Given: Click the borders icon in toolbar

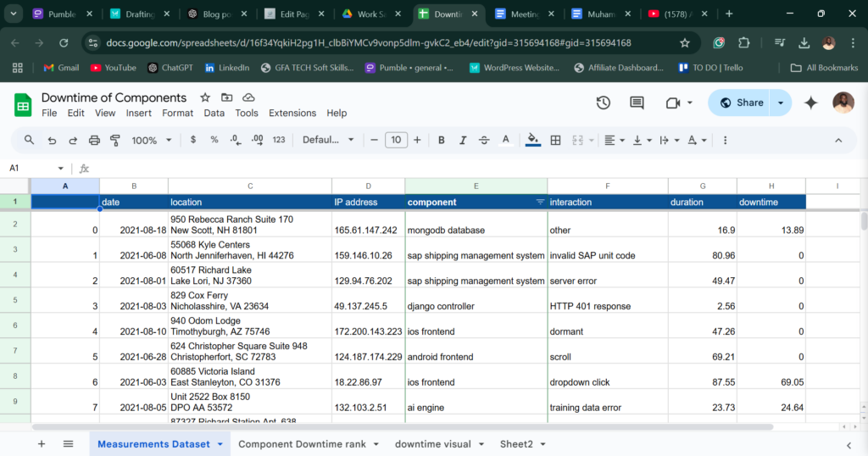Looking at the screenshot, I should [x=555, y=140].
